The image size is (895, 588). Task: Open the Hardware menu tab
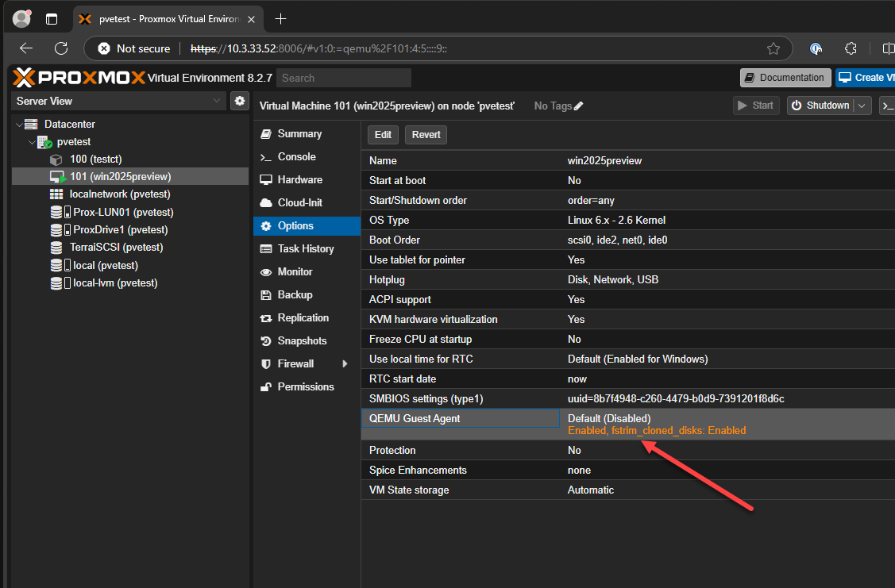[x=299, y=179]
